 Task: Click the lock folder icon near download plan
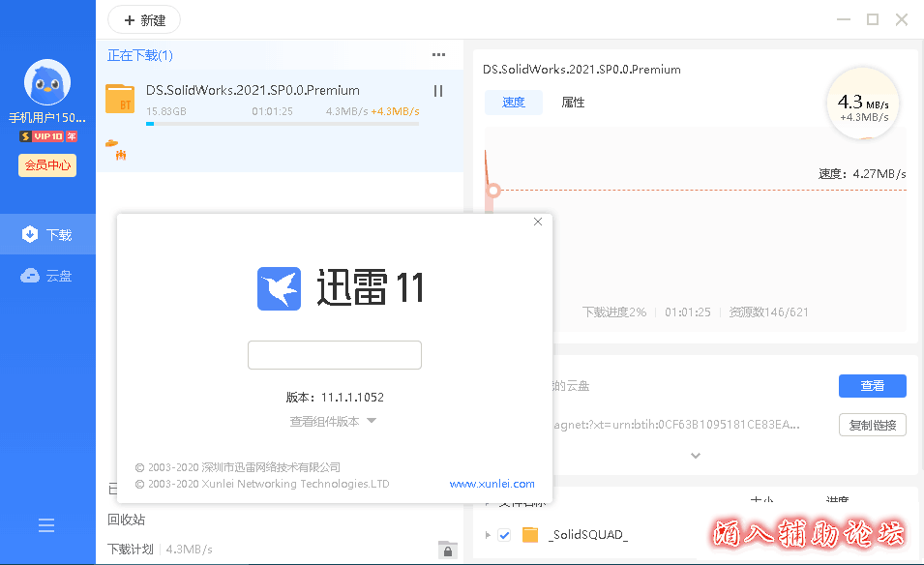[446, 550]
